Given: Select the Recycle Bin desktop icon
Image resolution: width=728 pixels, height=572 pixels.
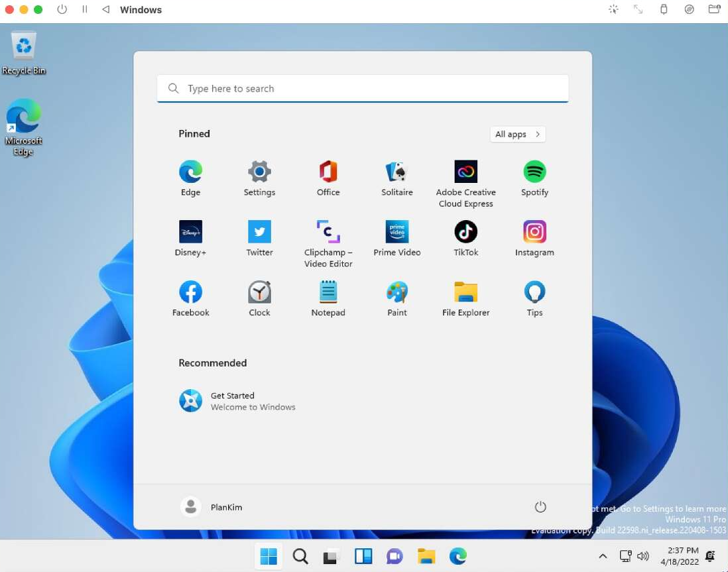Looking at the screenshot, I should pos(24,52).
